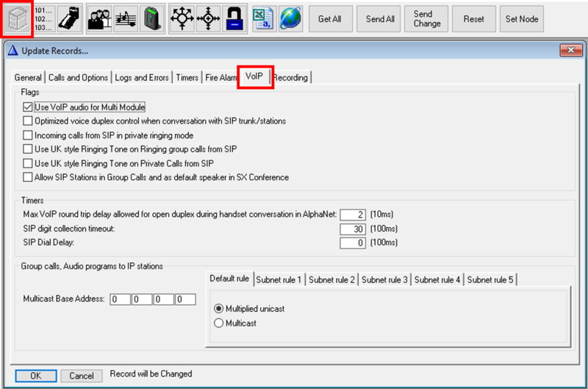This screenshot has width=588, height=389.
Task: Open the user groups people icon
Action: click(x=99, y=19)
